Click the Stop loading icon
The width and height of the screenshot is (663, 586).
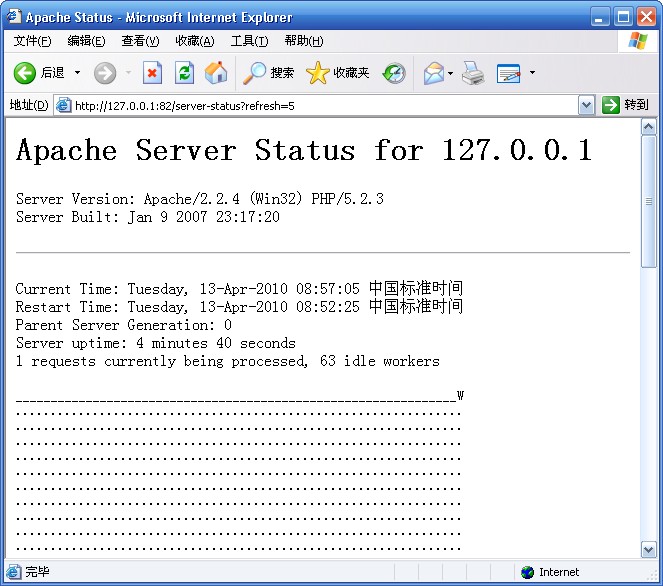pyautogui.click(x=152, y=73)
